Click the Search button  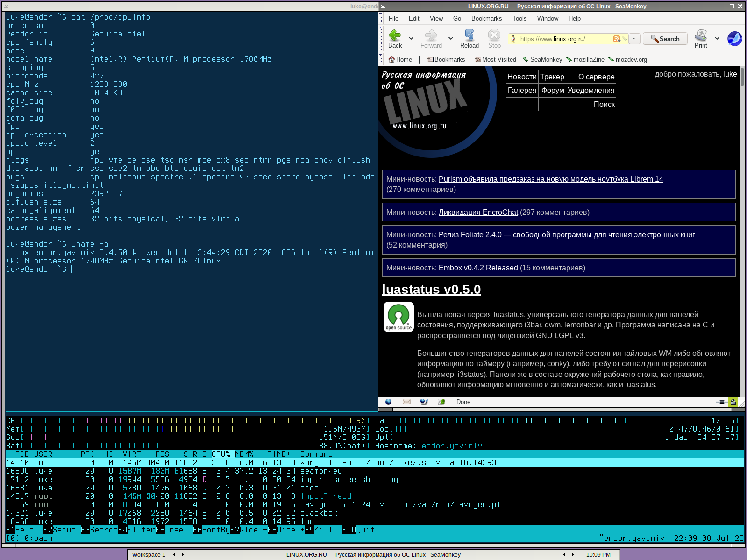coord(665,39)
